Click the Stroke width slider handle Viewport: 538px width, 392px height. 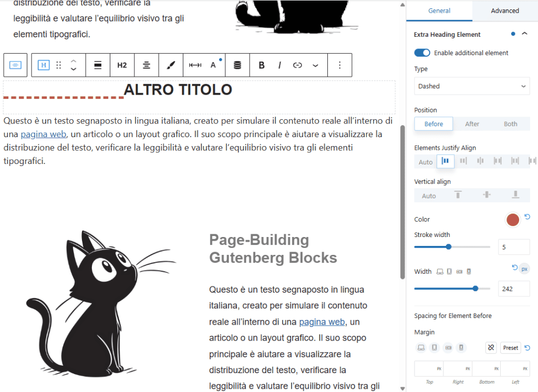coord(449,247)
